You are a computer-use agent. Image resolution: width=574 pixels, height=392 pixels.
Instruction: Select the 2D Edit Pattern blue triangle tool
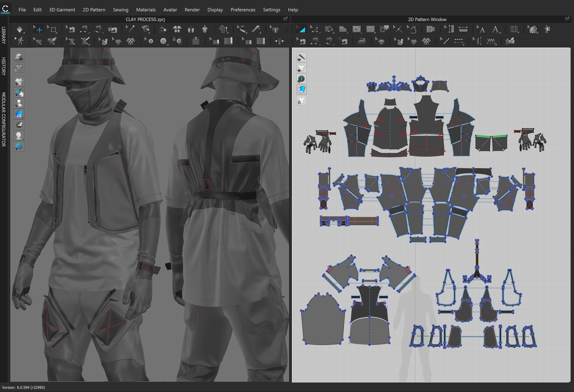pyautogui.click(x=302, y=30)
